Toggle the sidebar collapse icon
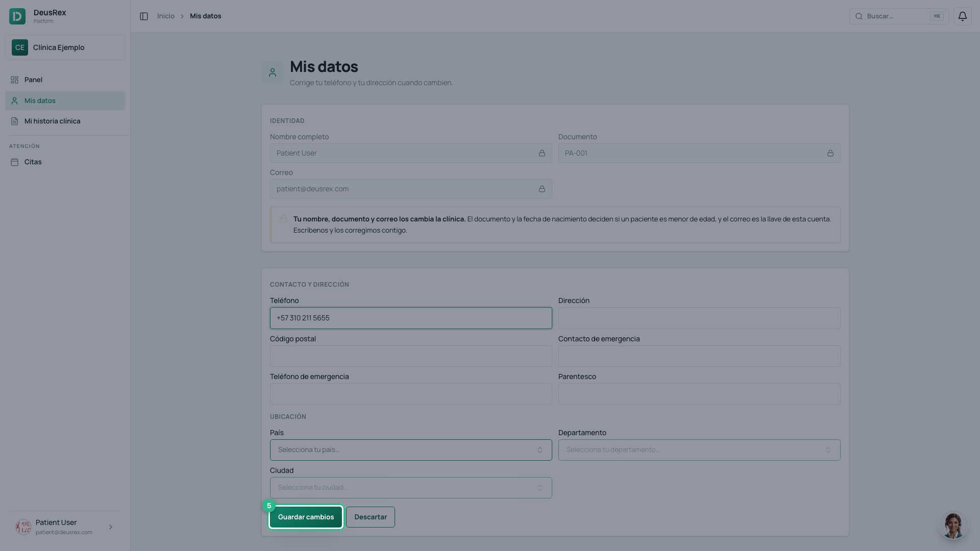The image size is (980, 551). (144, 16)
